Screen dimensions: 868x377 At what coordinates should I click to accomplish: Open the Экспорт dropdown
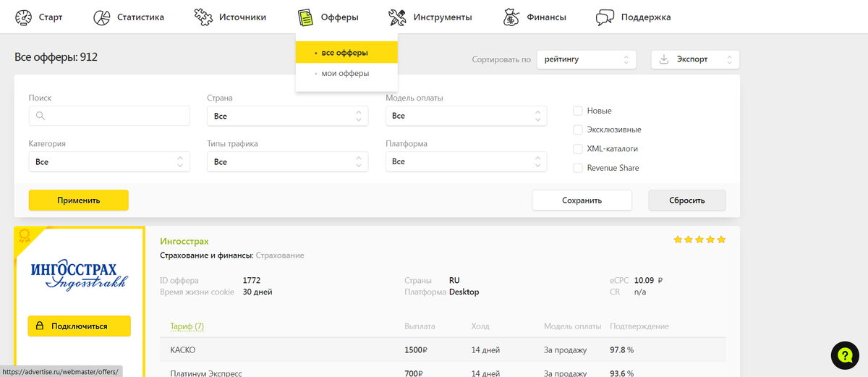pos(695,59)
